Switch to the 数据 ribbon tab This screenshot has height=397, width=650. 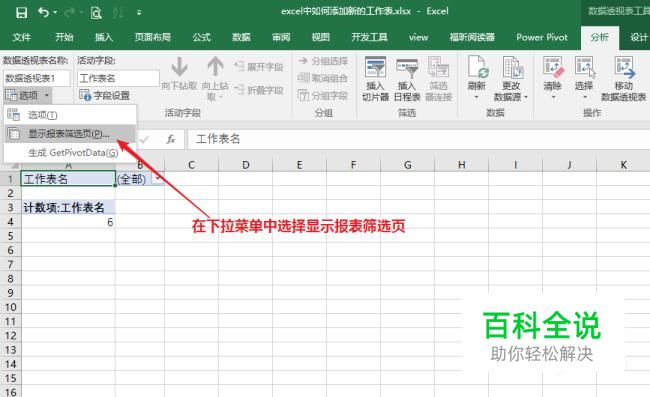(241, 37)
